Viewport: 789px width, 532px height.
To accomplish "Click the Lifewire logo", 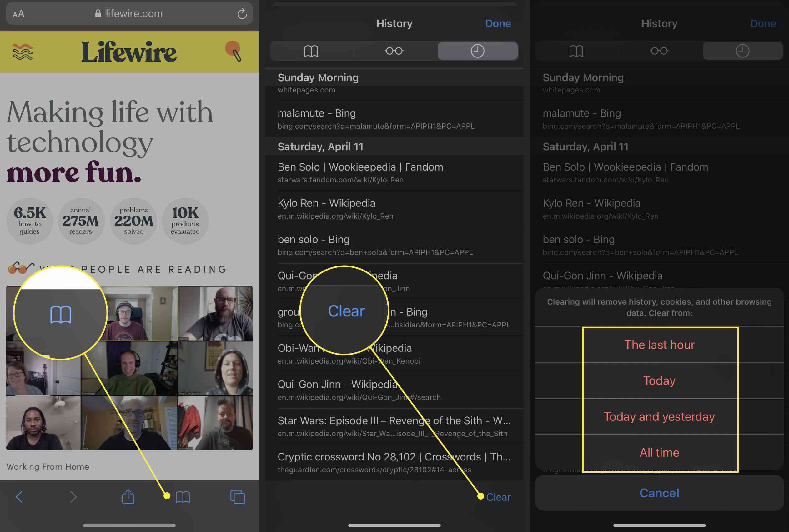I will pyautogui.click(x=129, y=52).
